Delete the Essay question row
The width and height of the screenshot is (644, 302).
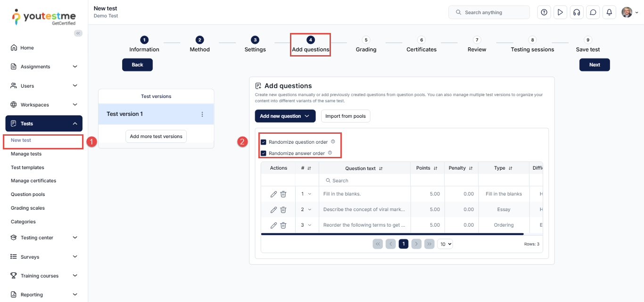283,210
